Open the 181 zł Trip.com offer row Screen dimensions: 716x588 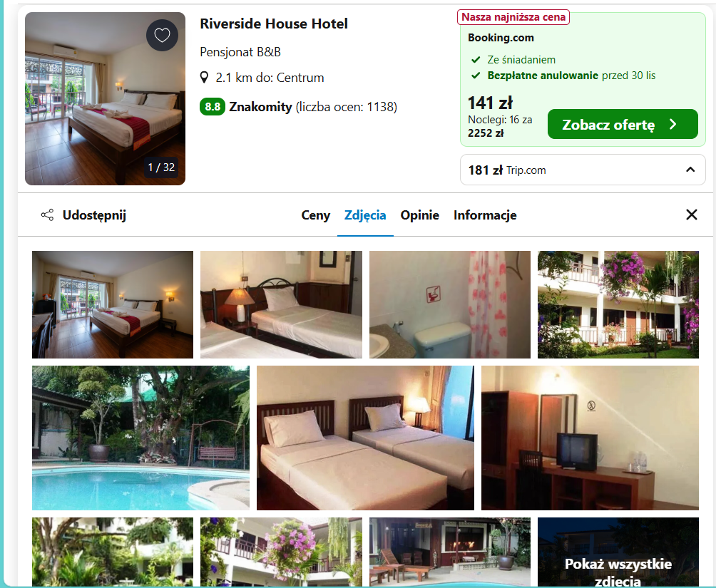583,170
